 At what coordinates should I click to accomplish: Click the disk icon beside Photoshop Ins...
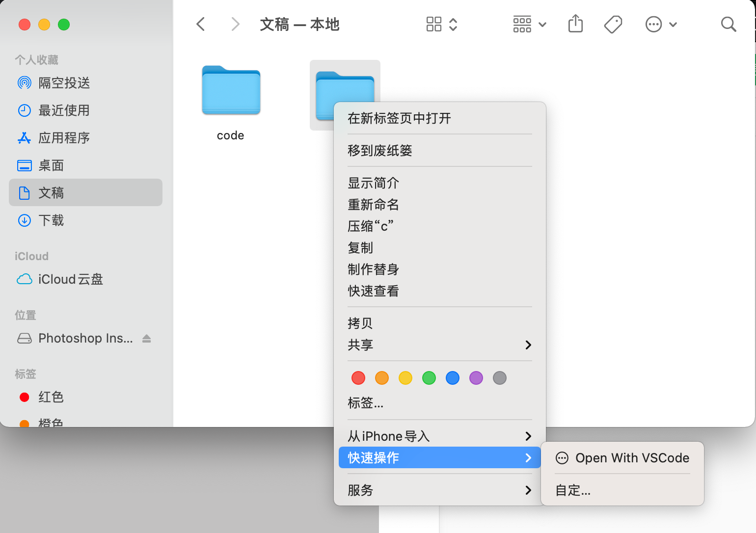click(x=25, y=338)
